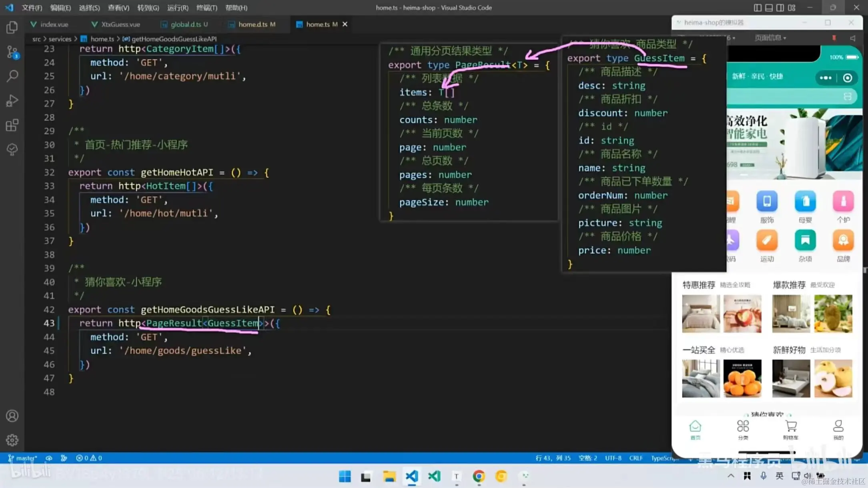The width and height of the screenshot is (868, 488).
Task: Open the Accounts icon in activity bar
Action: pos(12,416)
